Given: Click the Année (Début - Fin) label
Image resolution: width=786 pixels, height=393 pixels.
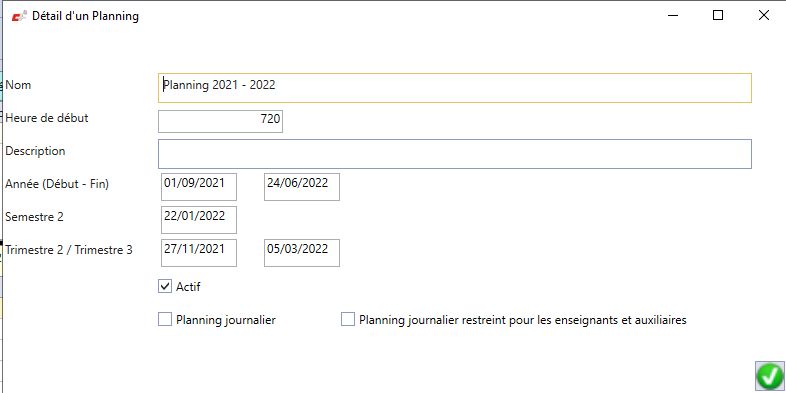Looking at the screenshot, I should point(57,184).
